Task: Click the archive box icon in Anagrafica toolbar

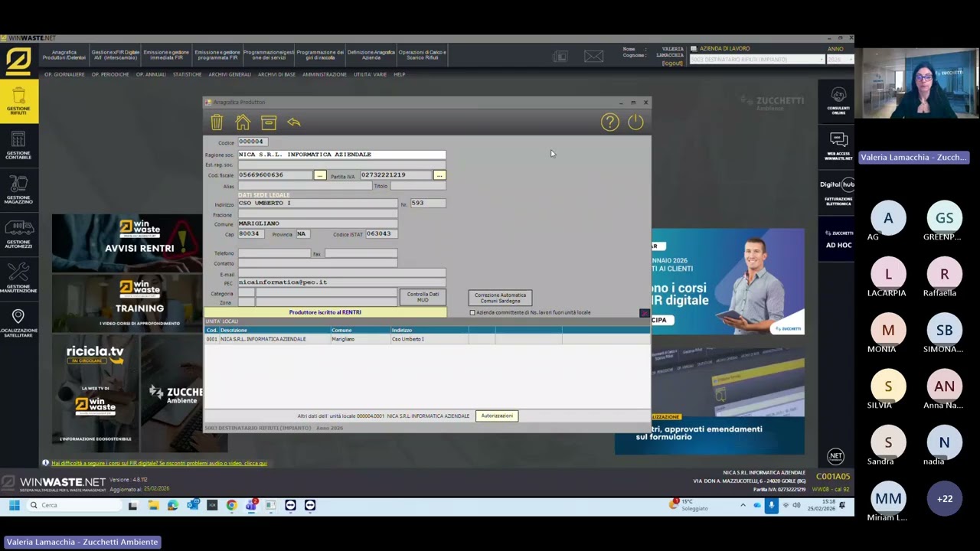Action: [268, 122]
